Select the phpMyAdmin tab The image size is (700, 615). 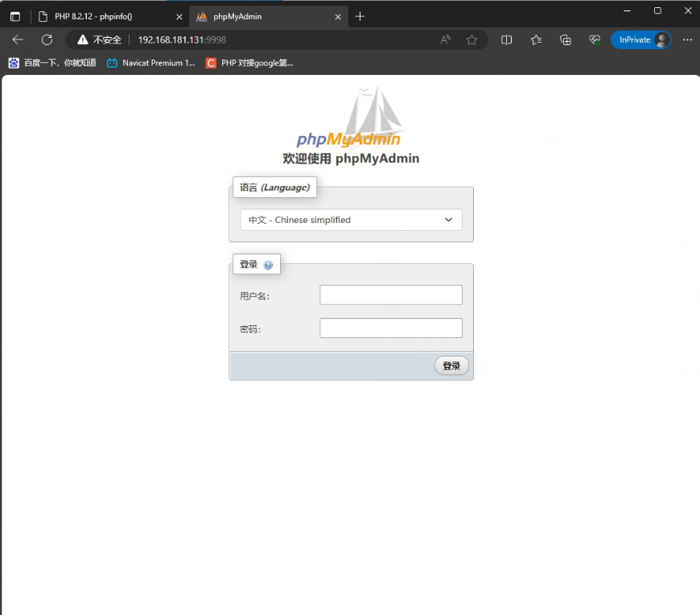270,17
